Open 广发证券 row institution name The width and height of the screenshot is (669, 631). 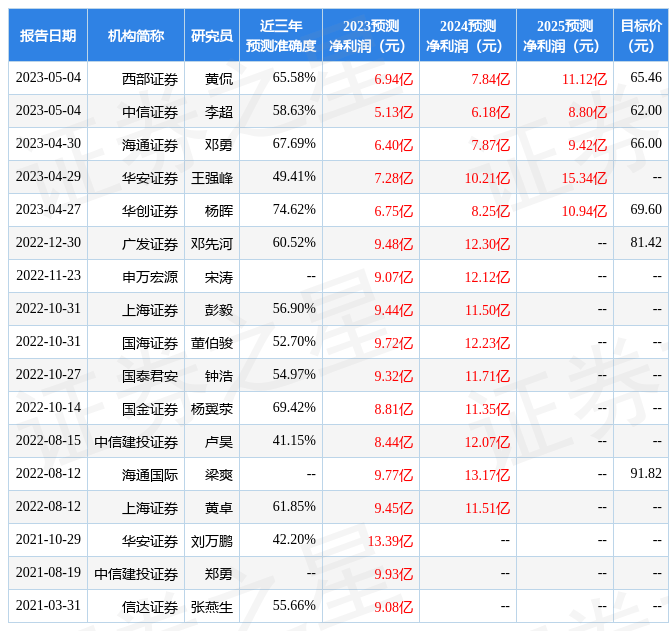[x=150, y=243]
